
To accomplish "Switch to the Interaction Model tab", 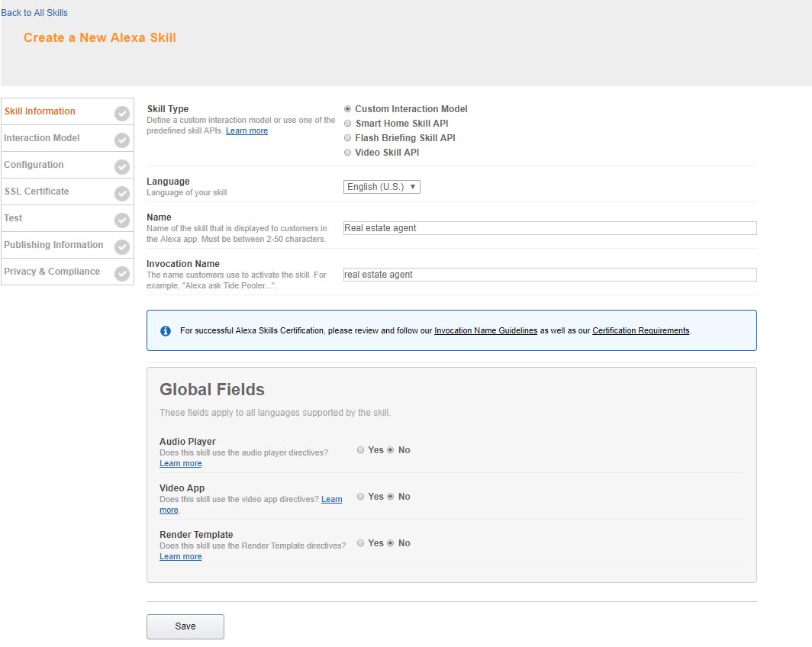I will (67, 138).
